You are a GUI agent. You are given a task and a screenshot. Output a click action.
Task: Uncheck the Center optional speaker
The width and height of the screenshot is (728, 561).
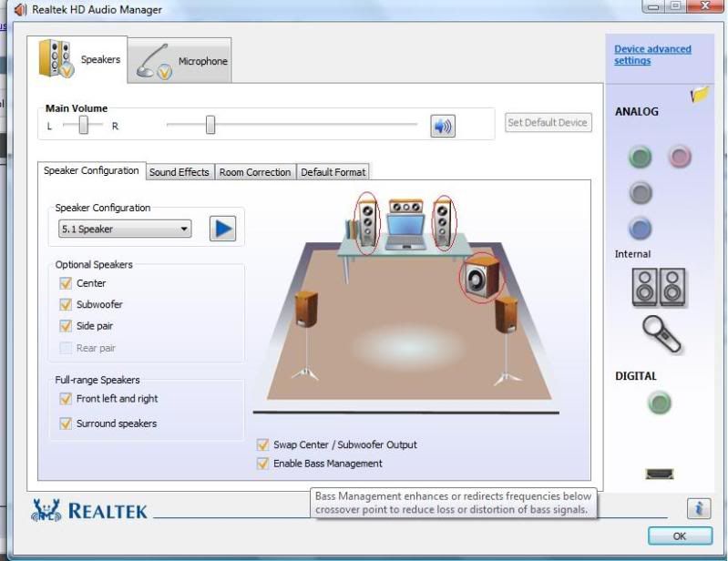(66, 283)
